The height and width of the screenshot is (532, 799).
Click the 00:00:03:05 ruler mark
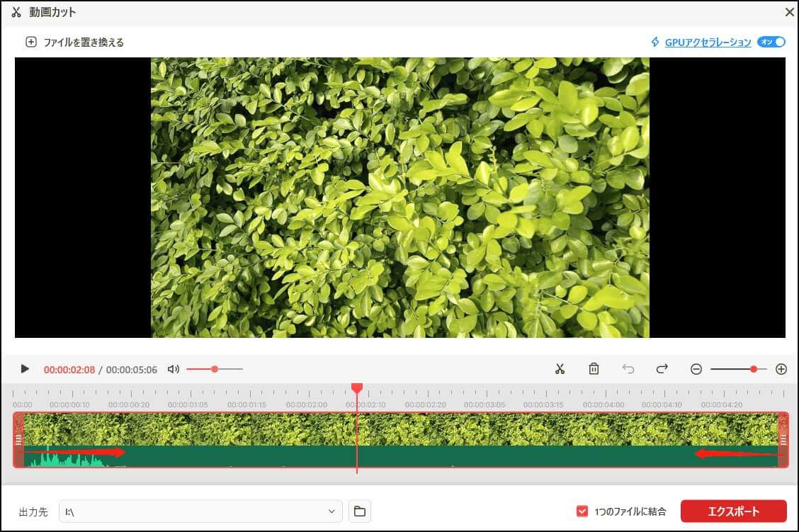pyautogui.click(x=484, y=404)
